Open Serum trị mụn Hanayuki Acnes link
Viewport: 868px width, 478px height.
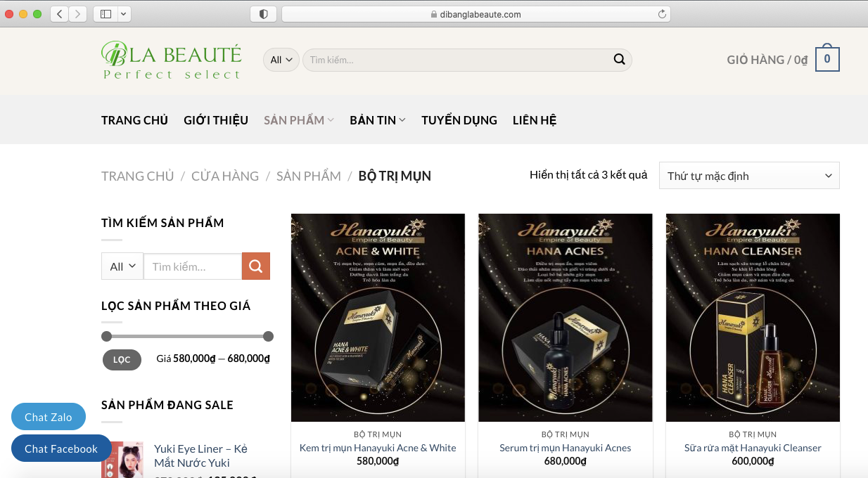pos(566,448)
